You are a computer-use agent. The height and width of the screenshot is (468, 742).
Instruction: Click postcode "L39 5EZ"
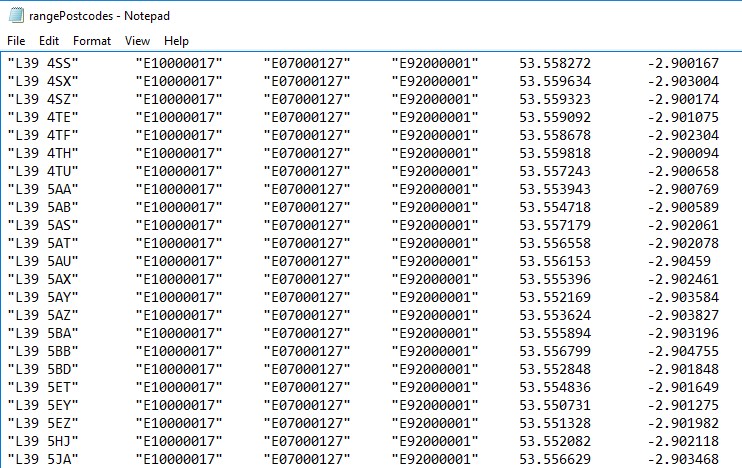coord(43,423)
